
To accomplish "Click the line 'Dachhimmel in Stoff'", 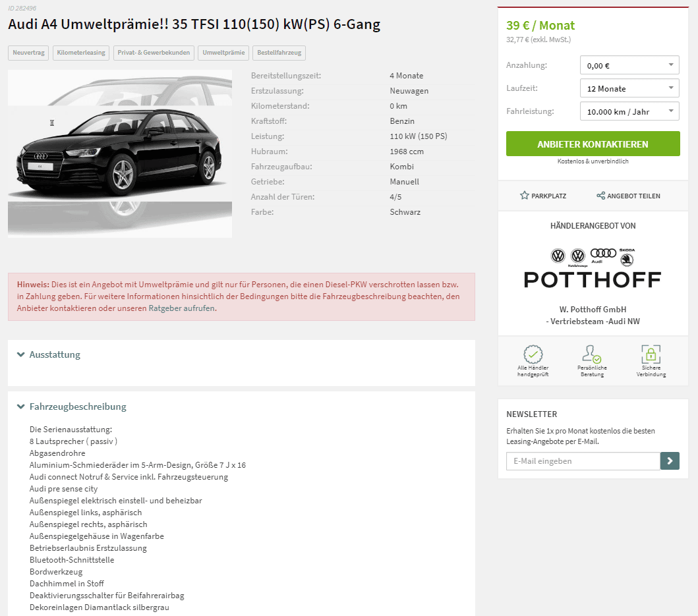I will [67, 584].
